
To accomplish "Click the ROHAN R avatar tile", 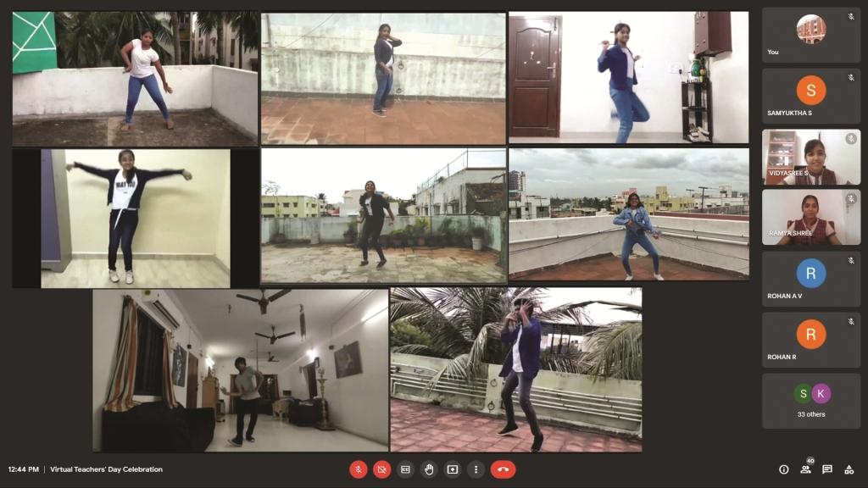I will point(810,340).
